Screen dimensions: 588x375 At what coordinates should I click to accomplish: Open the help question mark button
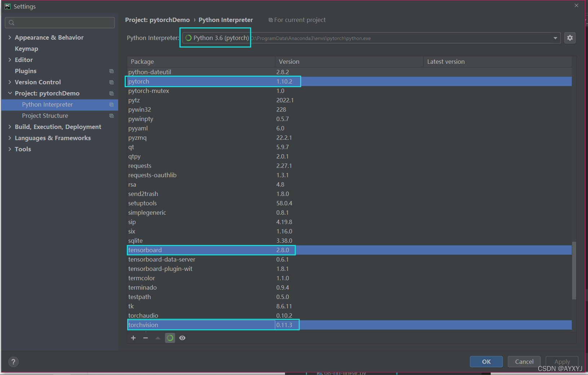click(x=13, y=362)
